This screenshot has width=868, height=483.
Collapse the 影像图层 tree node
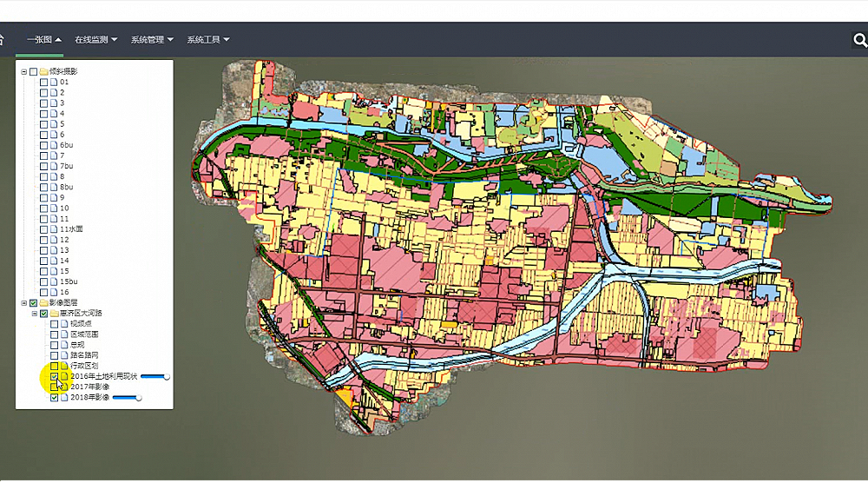pos(24,302)
